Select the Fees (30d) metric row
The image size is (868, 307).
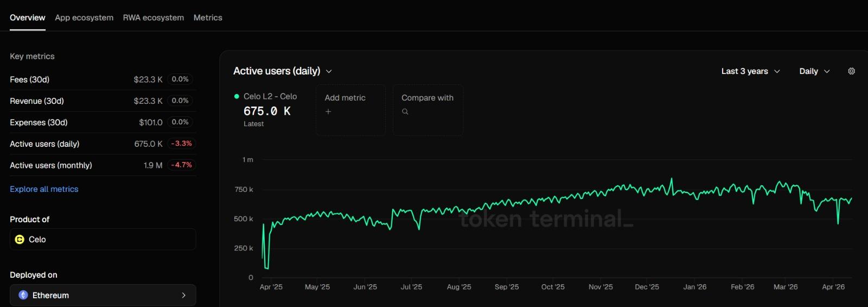click(102, 79)
